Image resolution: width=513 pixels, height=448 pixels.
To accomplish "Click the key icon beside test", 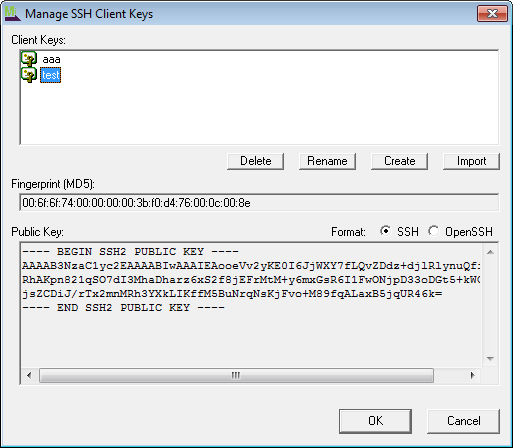I will click(29, 75).
